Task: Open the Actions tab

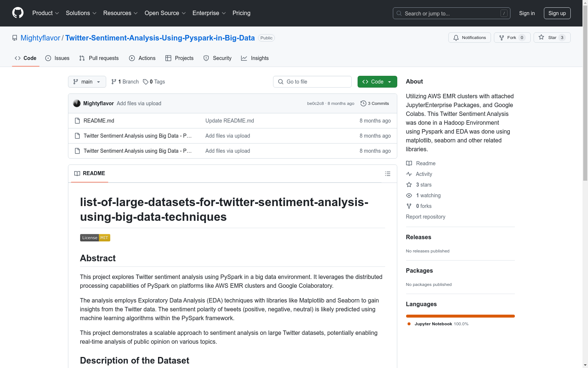Action: [x=142, y=58]
